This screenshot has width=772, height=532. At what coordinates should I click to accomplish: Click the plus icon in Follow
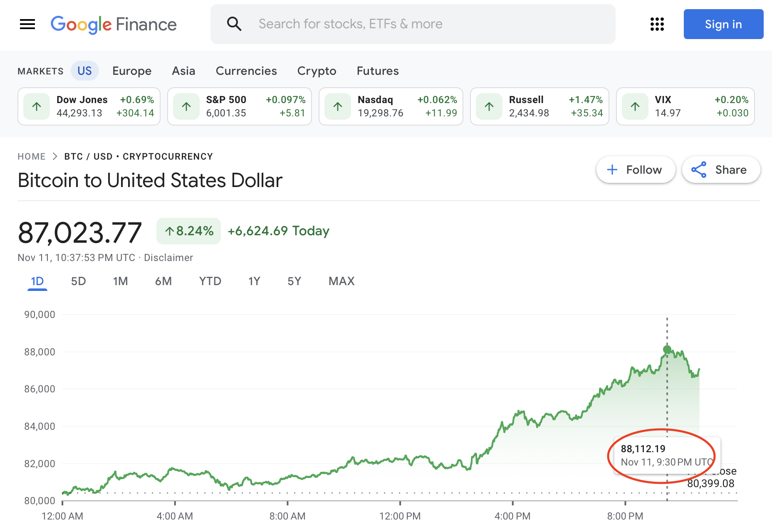[x=612, y=170]
